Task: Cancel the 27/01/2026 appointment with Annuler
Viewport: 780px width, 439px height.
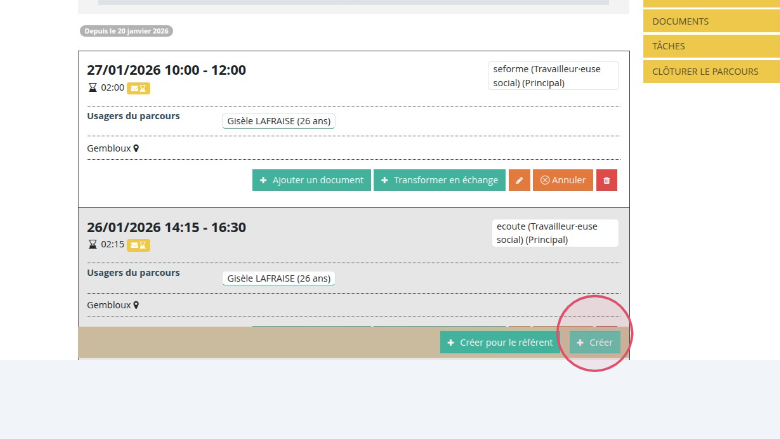Action: [x=563, y=180]
